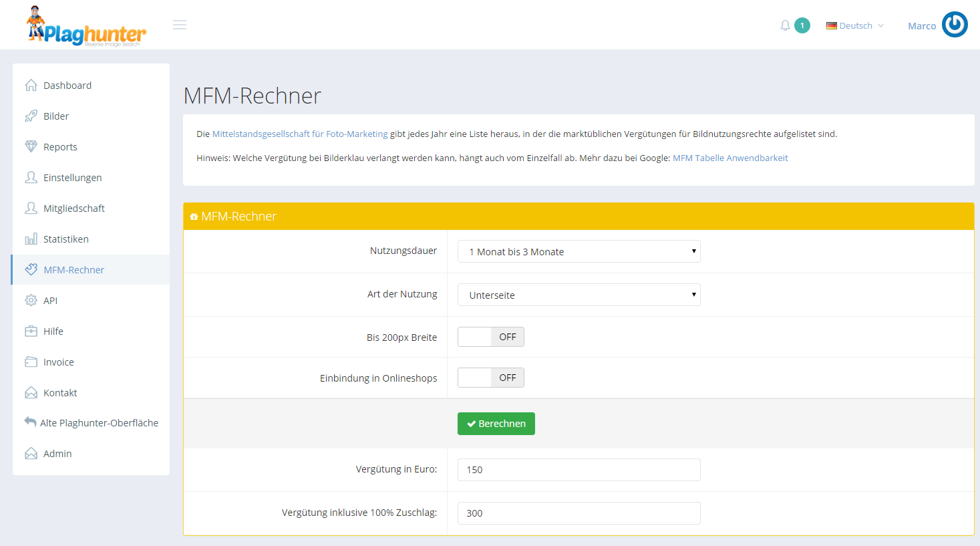Click the Vergütung inklusive 100% Zuschlag field
This screenshot has height=546, width=980.
click(579, 513)
